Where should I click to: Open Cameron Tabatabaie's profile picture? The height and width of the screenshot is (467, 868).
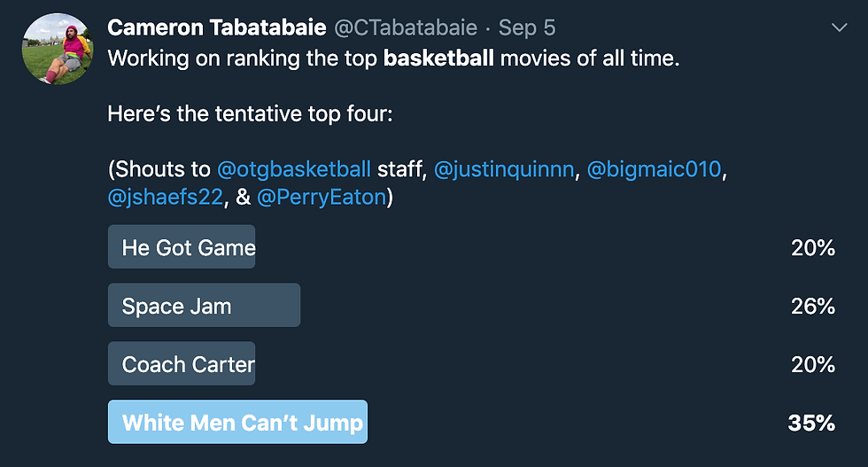[58, 49]
